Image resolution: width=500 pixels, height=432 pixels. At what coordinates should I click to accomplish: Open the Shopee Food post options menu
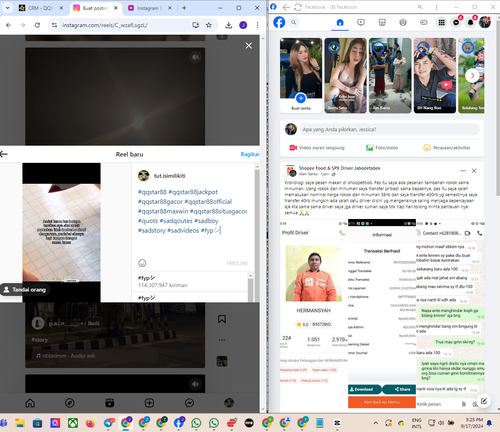tap(463, 171)
